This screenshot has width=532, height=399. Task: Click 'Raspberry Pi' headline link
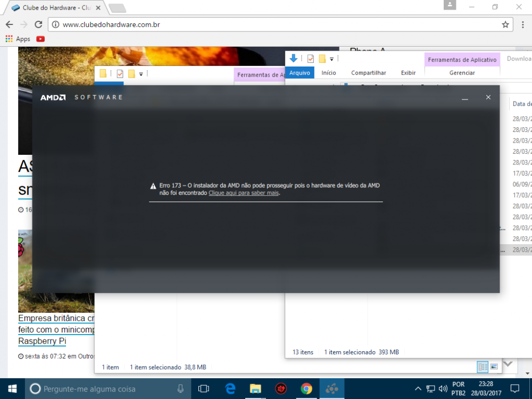[x=42, y=341]
